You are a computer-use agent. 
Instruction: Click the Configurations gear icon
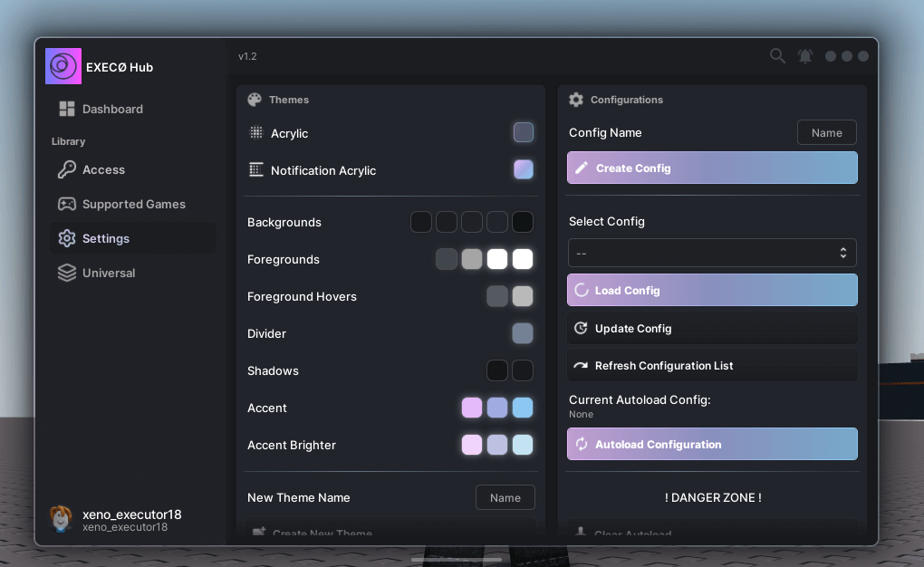point(576,100)
